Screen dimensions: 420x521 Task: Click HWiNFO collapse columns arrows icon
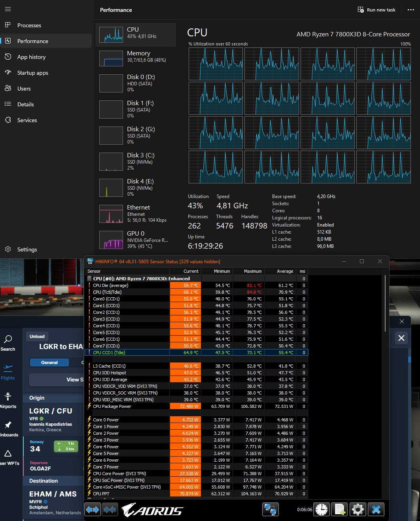[110, 510]
